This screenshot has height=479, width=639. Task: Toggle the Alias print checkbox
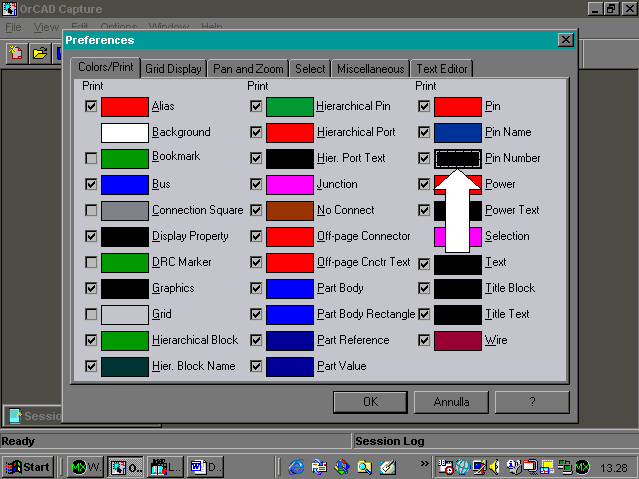tap(91, 106)
